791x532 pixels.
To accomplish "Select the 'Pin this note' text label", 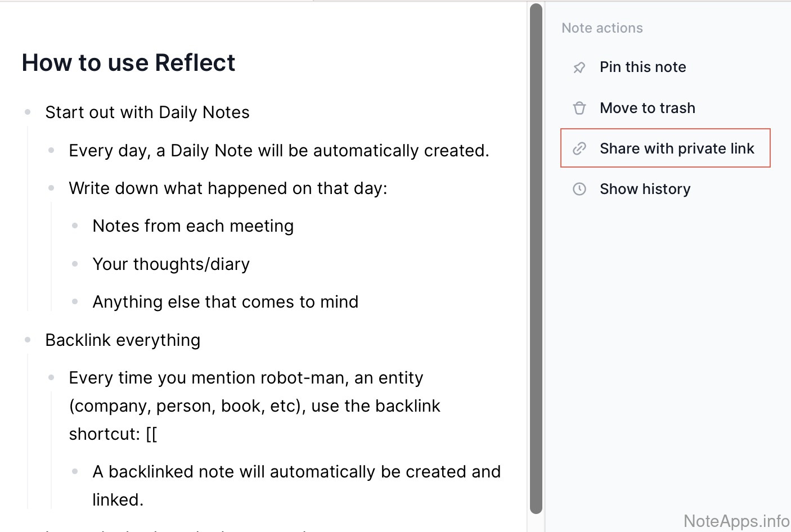I will pos(642,67).
